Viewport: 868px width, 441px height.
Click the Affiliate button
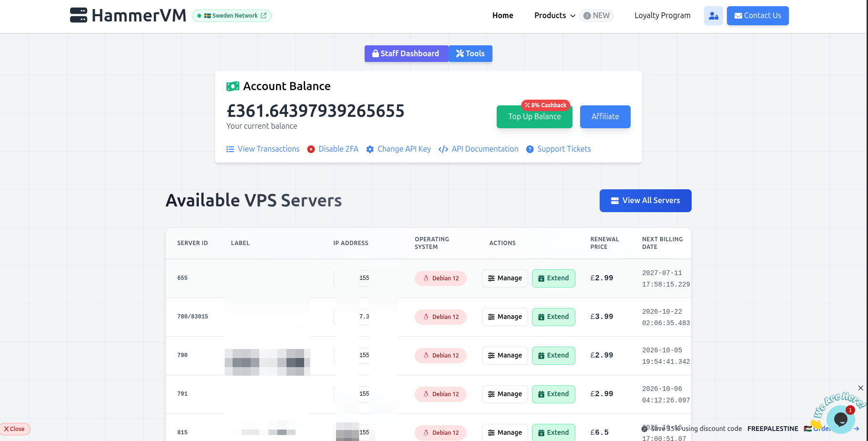click(x=605, y=117)
